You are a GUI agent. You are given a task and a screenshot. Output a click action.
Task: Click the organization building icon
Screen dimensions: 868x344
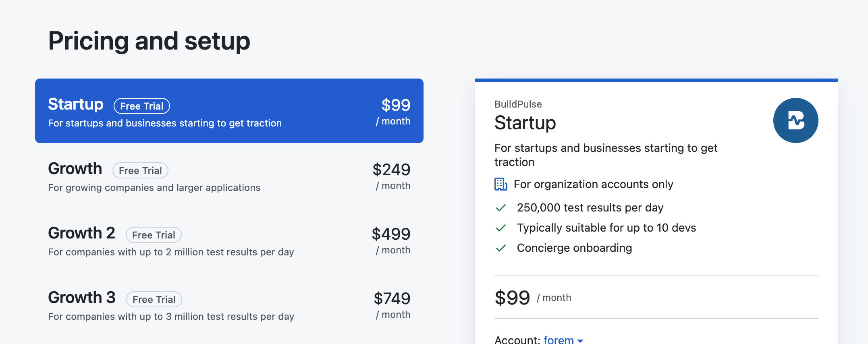(x=500, y=184)
